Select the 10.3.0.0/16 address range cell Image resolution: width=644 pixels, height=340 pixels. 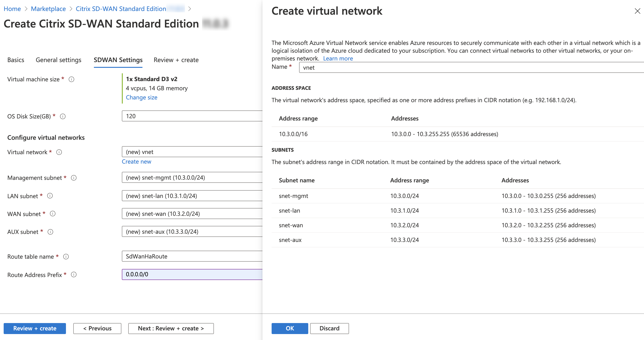[x=293, y=134]
